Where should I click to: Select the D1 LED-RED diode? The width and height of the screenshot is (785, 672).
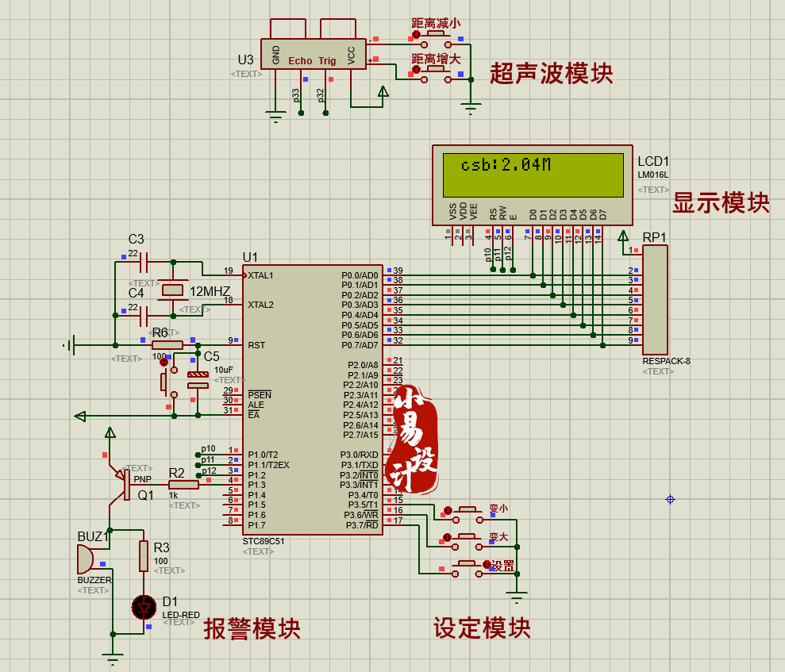coord(144,608)
